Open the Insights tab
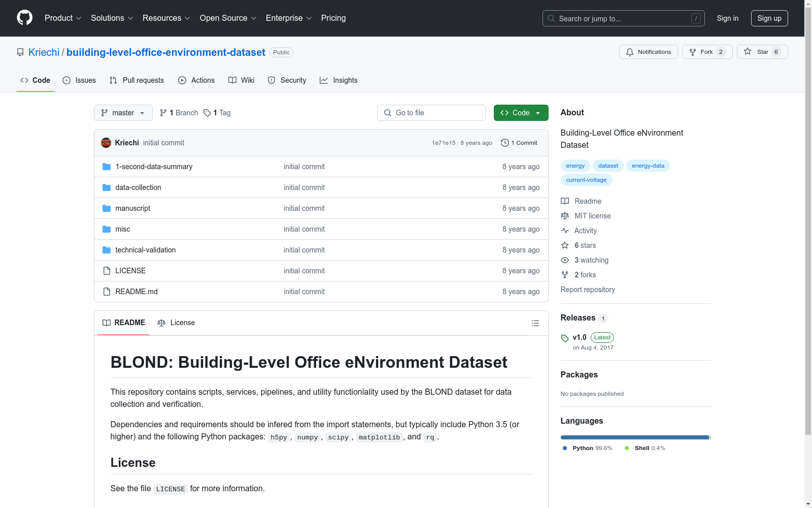Screen dimensions: 812x508 click(339, 80)
